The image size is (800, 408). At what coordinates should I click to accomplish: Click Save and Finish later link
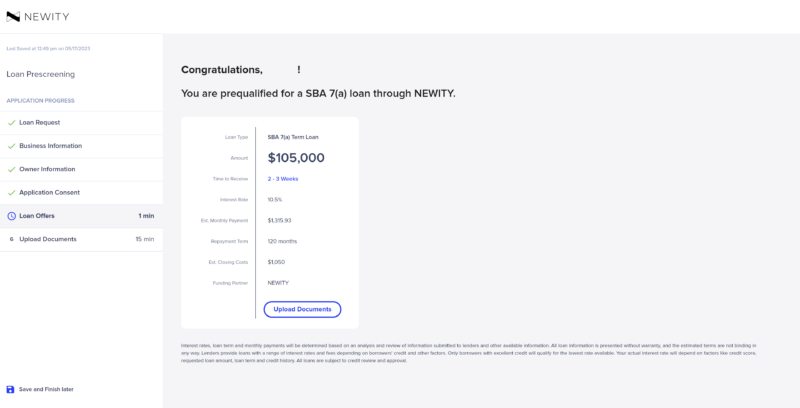pos(46,389)
